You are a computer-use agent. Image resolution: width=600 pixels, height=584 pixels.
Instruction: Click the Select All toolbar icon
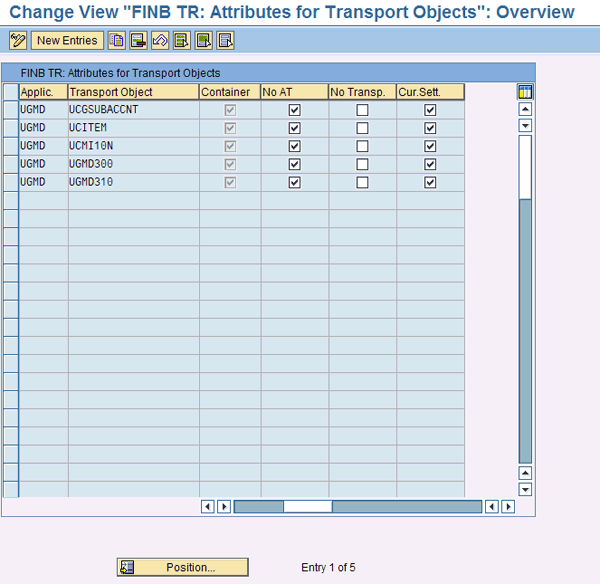coord(181,41)
